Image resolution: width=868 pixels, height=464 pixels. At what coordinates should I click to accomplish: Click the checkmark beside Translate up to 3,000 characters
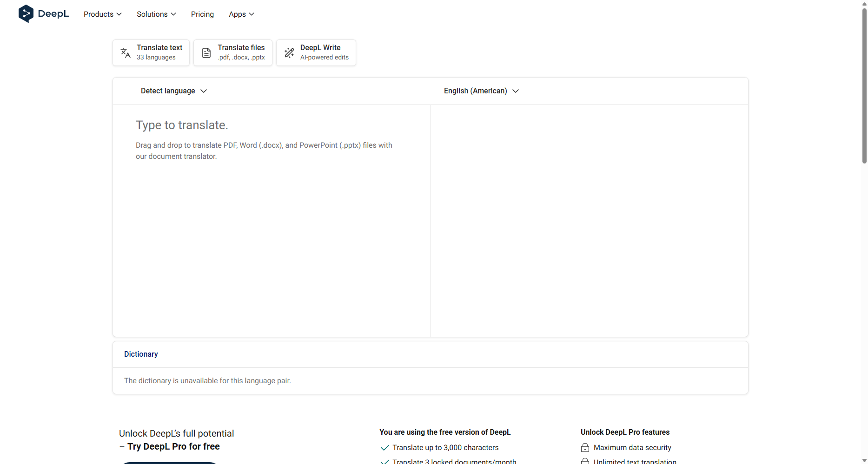pyautogui.click(x=384, y=448)
